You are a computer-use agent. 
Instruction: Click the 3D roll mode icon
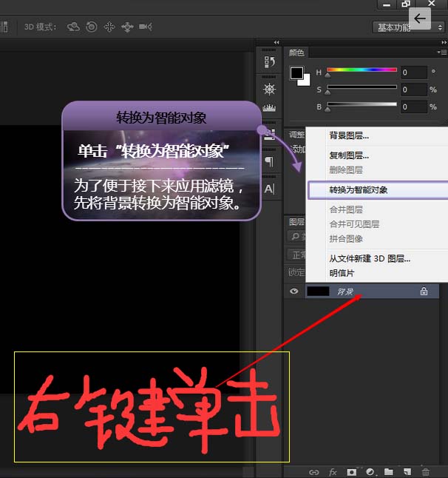point(91,27)
